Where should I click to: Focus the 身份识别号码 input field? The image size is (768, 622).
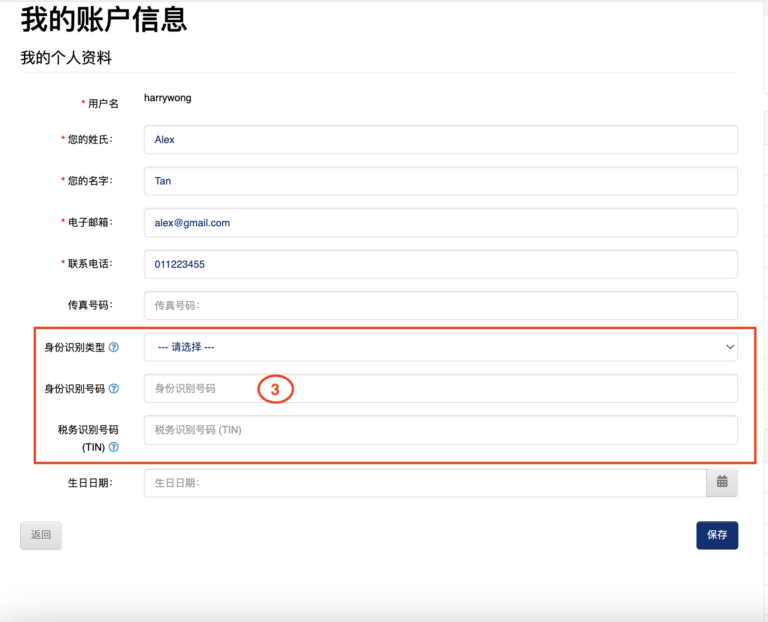click(x=441, y=388)
